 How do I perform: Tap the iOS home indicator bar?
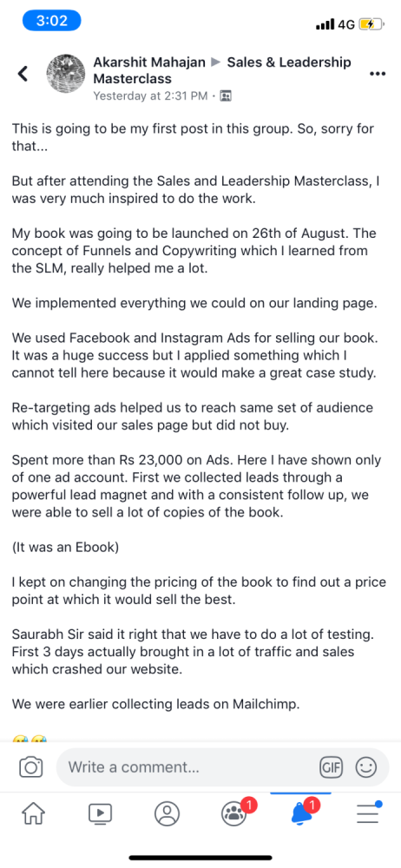click(200, 858)
